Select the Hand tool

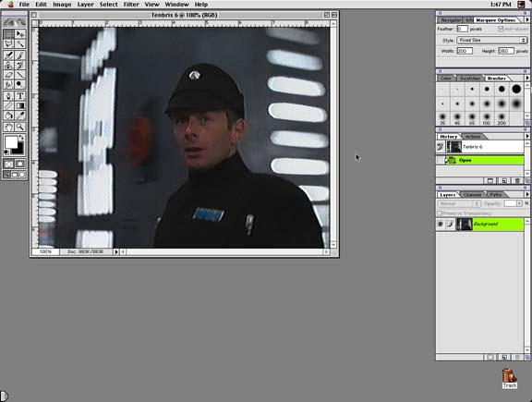pos(9,127)
